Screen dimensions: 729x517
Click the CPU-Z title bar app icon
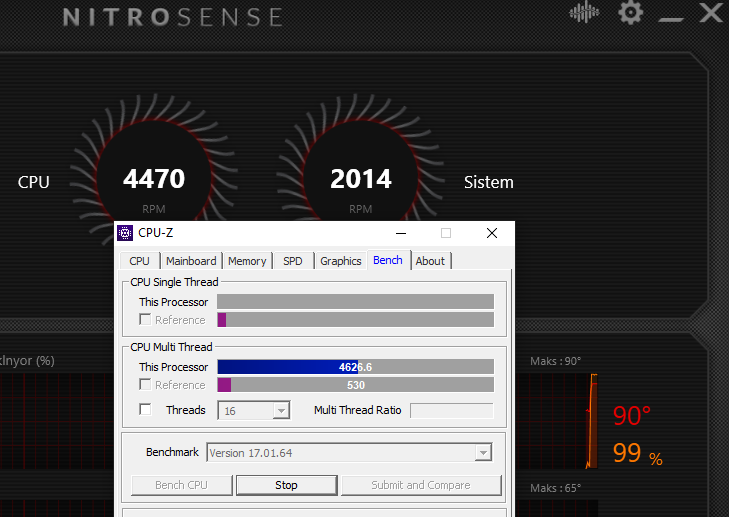[125, 232]
